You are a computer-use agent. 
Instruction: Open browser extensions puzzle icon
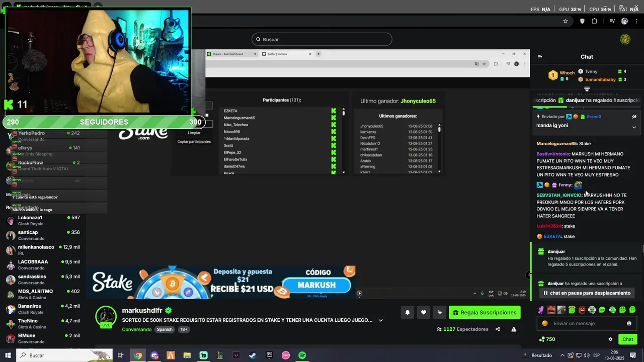pos(595,21)
